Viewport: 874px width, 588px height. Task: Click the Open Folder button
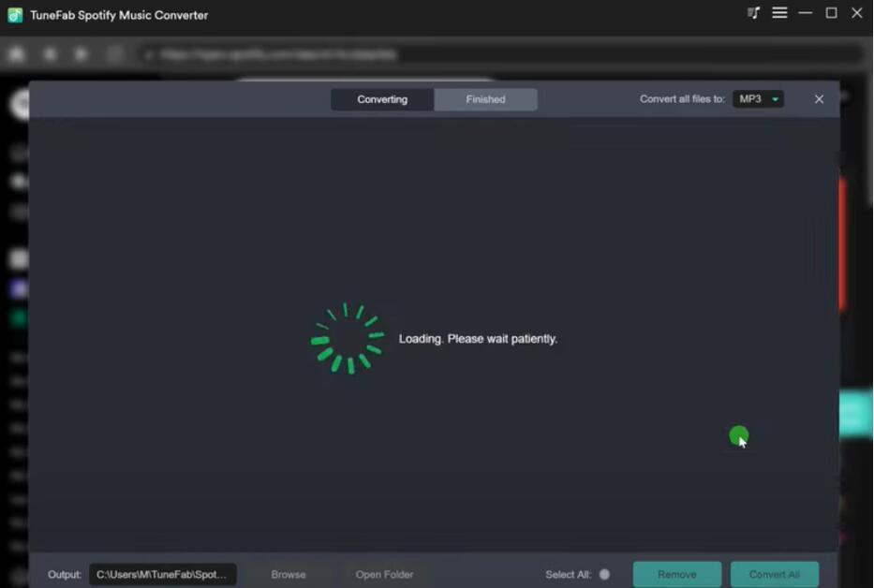(385, 574)
